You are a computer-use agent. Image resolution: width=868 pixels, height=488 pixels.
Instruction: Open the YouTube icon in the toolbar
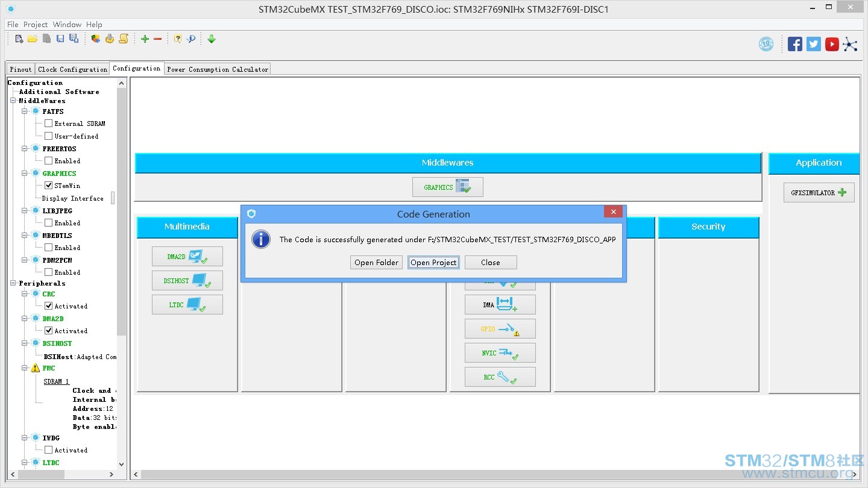point(832,44)
